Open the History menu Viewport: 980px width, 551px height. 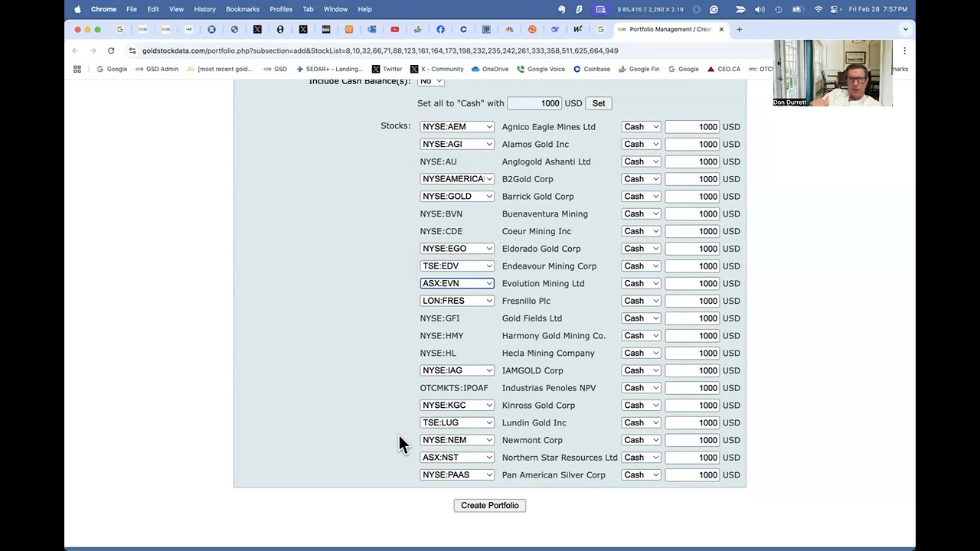pos(204,9)
